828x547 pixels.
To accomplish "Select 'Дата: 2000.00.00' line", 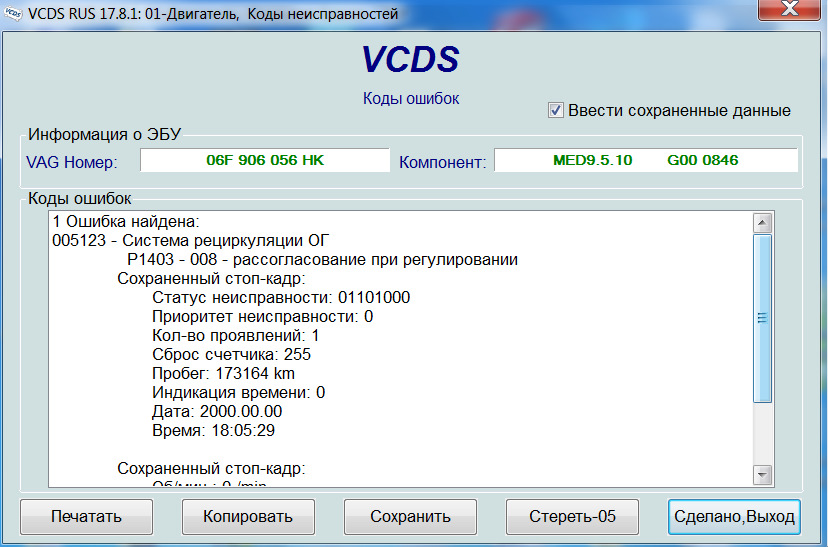I will 217,412.
